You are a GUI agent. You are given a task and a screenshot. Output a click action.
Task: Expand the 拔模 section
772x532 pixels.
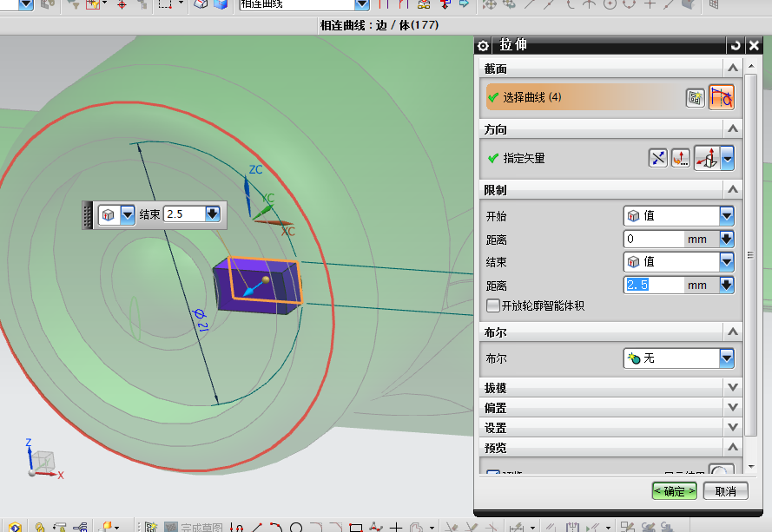(733, 387)
